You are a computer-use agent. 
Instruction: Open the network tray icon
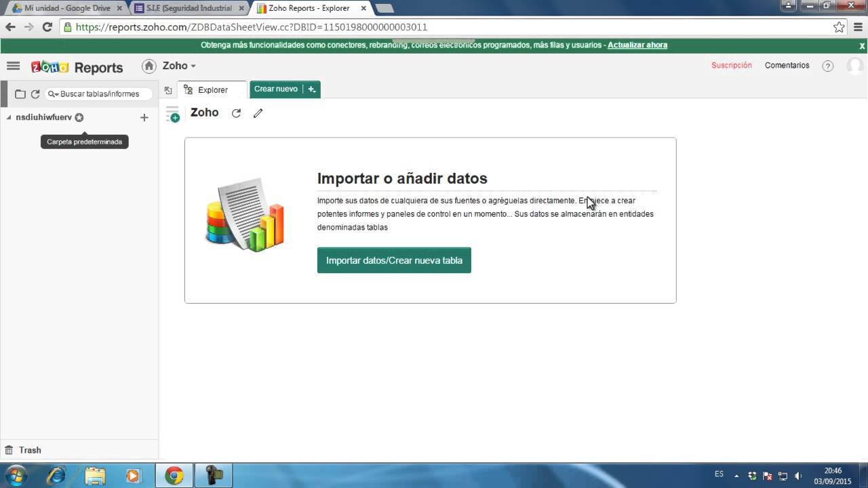(783, 476)
